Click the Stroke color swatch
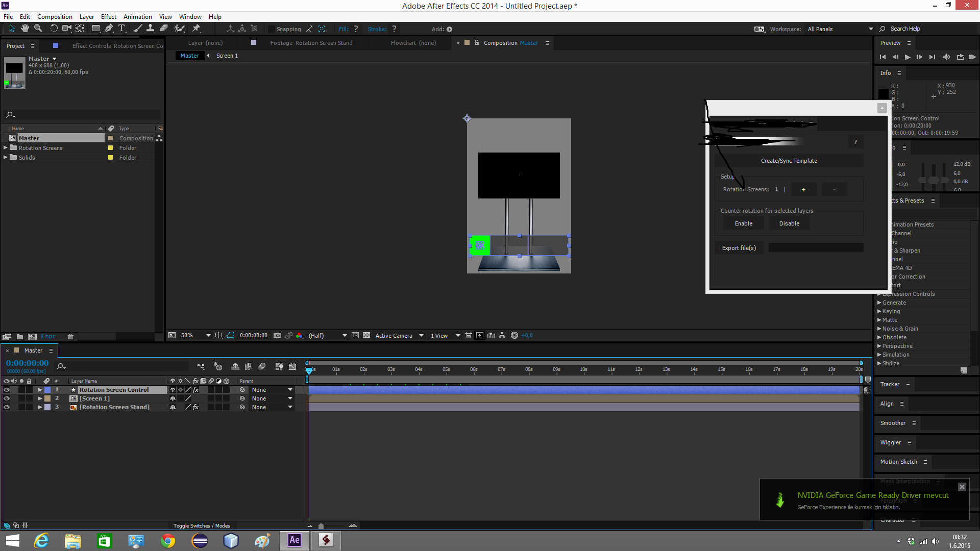This screenshot has height=551, width=980. point(394,29)
